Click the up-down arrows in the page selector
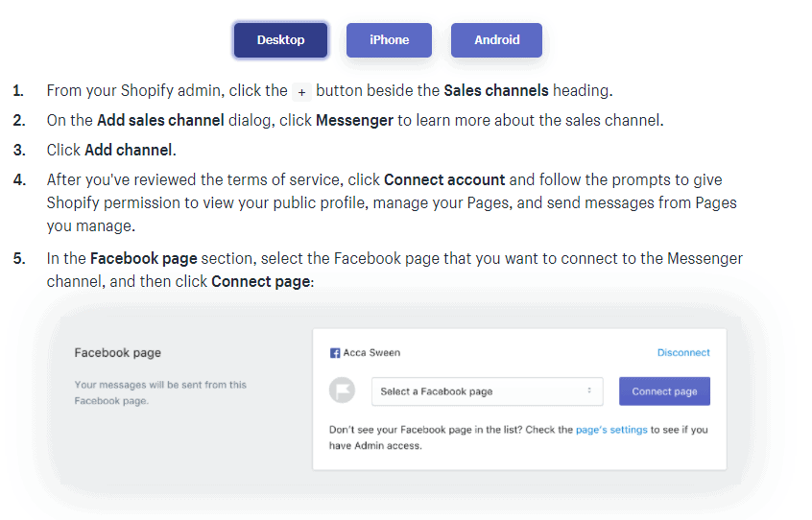812x520 pixels. click(x=589, y=391)
